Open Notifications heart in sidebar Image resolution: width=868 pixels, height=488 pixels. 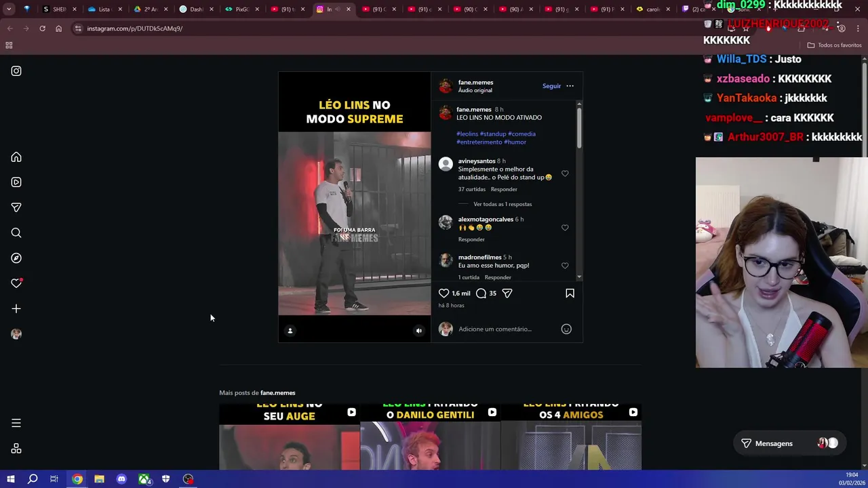click(x=16, y=283)
